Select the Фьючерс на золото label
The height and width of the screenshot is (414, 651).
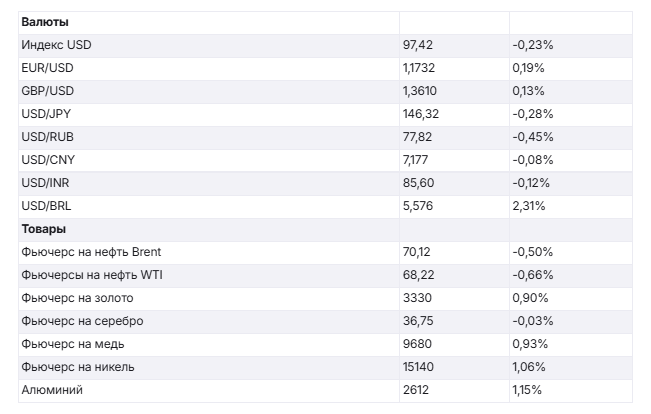coord(77,298)
